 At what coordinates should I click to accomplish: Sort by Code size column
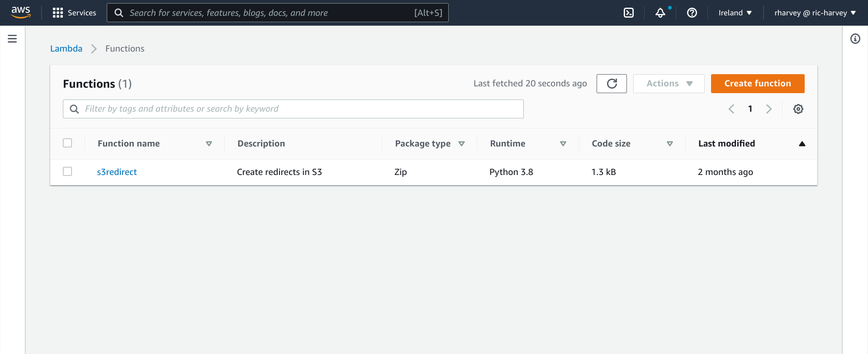click(x=670, y=144)
